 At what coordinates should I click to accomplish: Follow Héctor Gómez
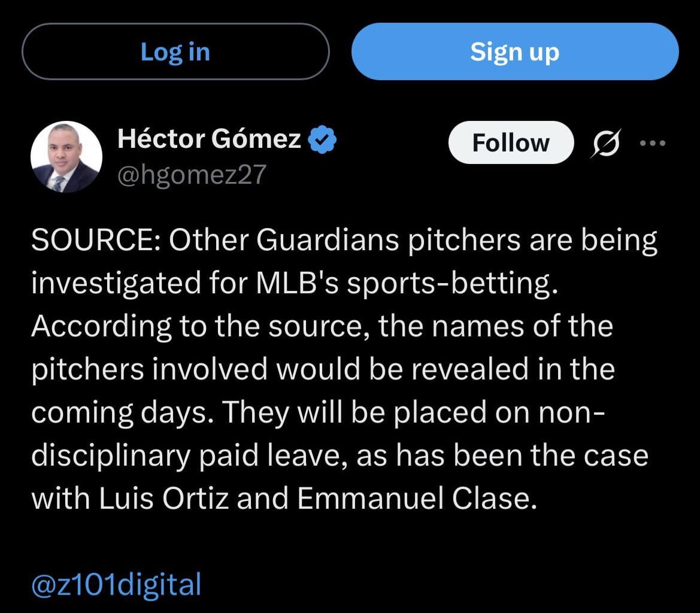pos(510,143)
